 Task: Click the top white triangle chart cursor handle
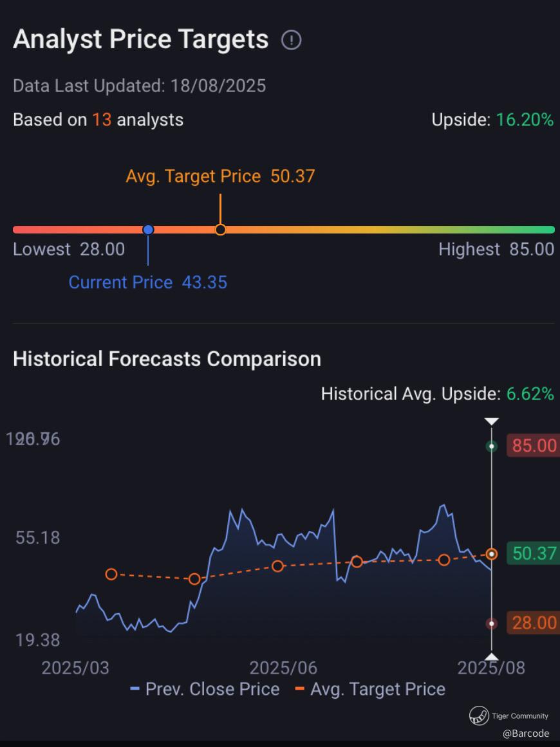(491, 421)
